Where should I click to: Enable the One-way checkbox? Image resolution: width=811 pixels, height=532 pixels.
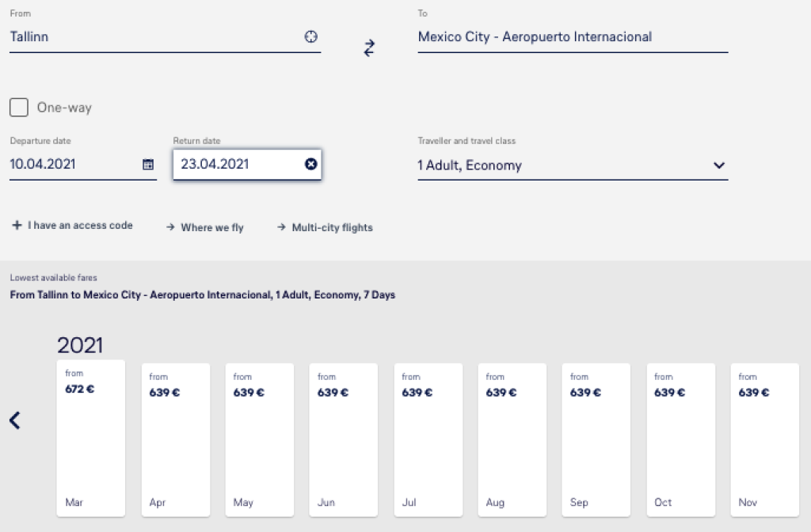tap(19, 107)
